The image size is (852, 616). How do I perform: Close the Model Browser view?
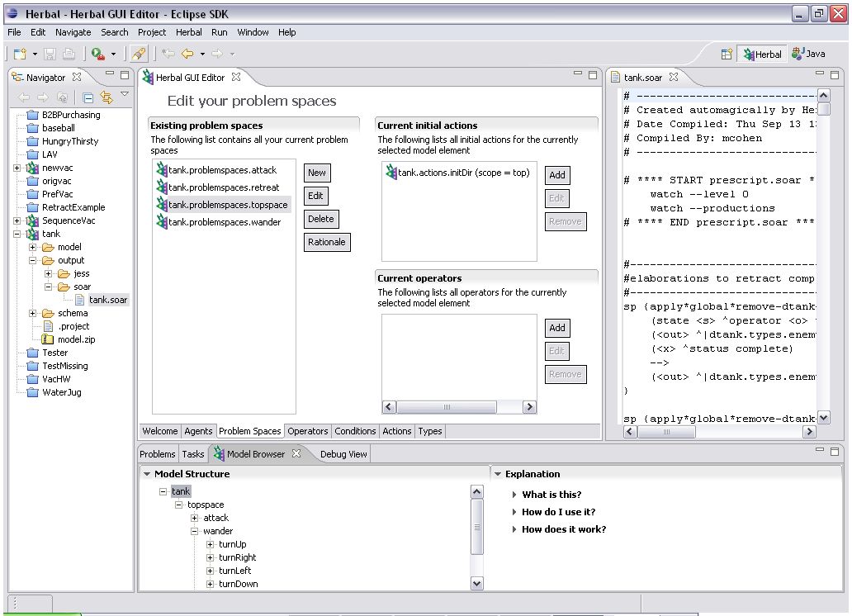(x=296, y=453)
